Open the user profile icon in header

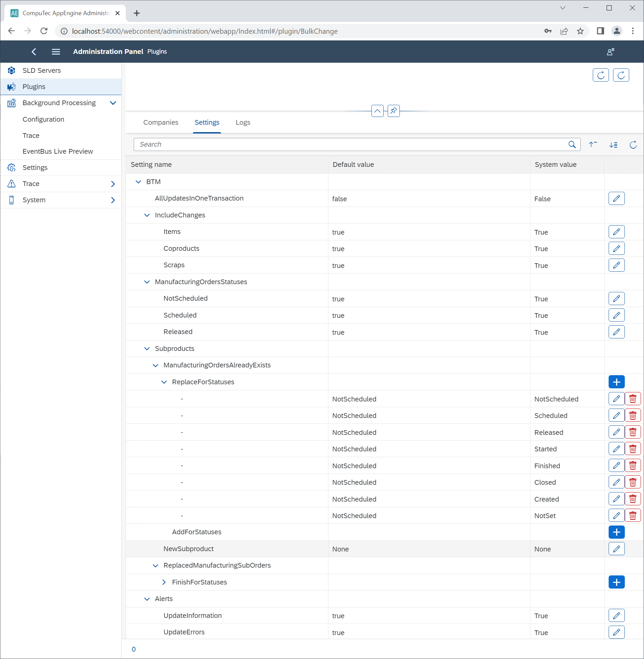pos(610,52)
